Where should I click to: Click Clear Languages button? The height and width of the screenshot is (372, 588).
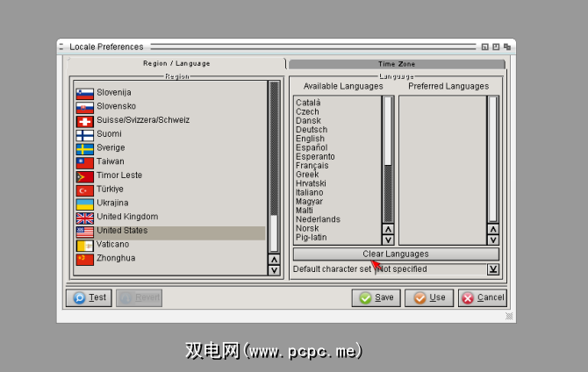[x=396, y=254]
